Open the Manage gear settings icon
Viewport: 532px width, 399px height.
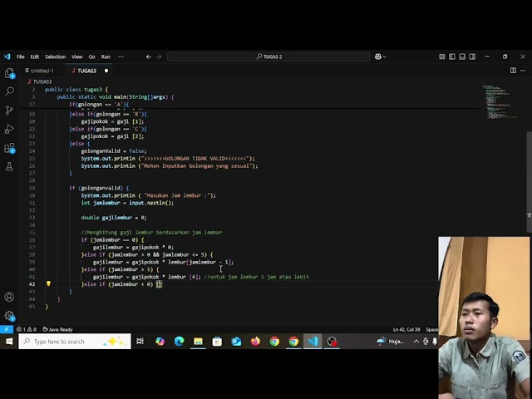9,316
